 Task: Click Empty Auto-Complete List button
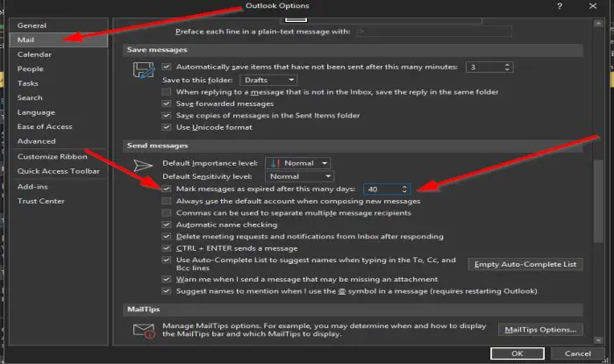click(525, 264)
